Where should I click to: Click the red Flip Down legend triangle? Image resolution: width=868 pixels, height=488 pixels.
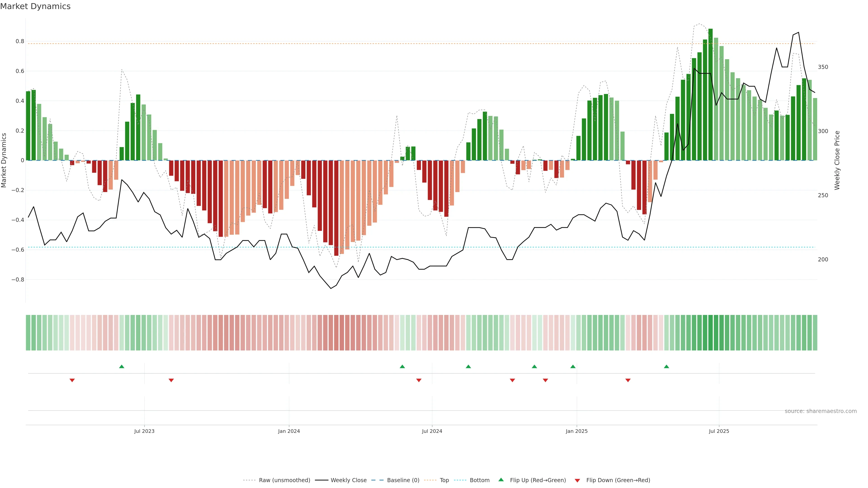[x=577, y=481]
